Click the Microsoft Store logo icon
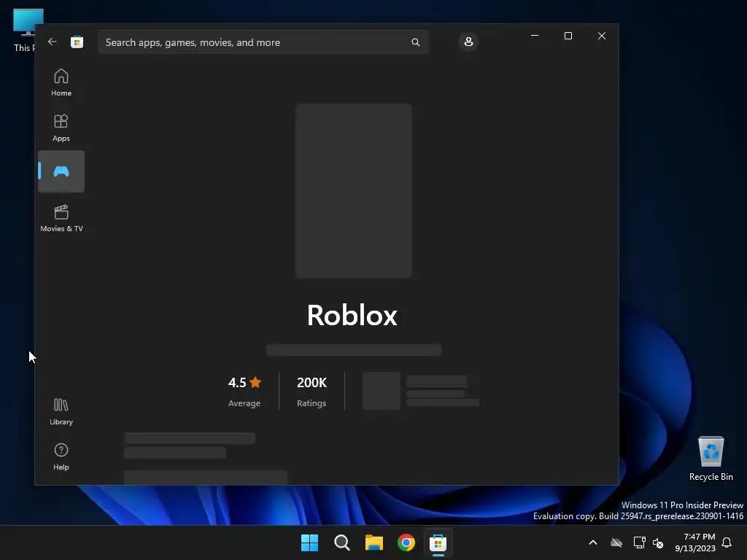Image resolution: width=747 pixels, height=560 pixels. pyautogui.click(x=77, y=42)
